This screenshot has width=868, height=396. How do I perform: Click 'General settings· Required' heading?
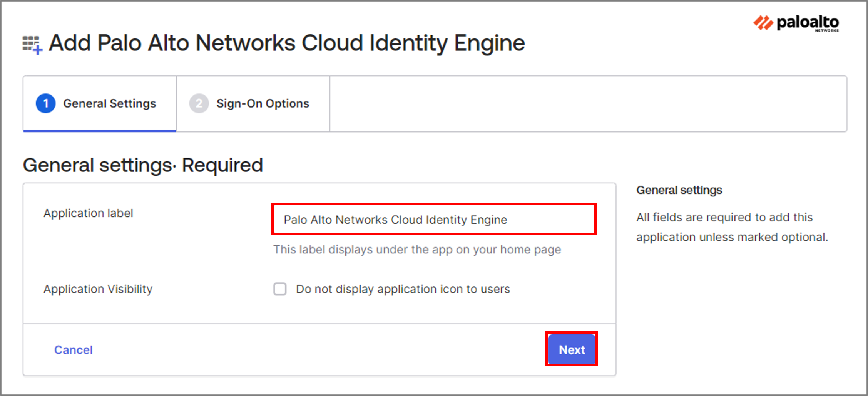pyautogui.click(x=143, y=165)
